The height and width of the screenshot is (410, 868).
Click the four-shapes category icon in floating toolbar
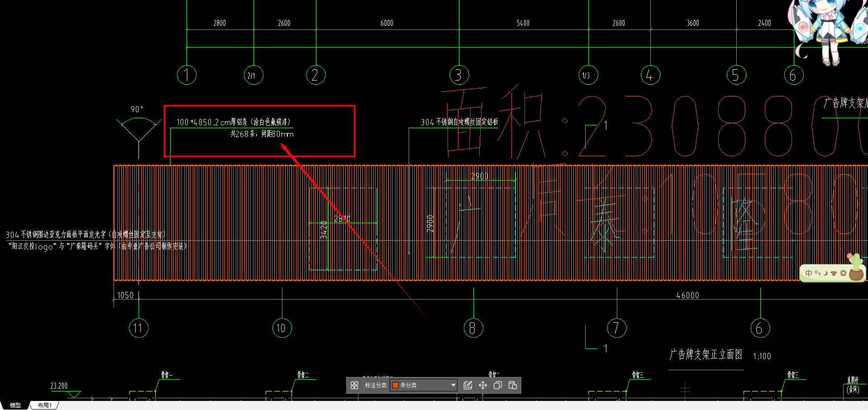point(354,385)
